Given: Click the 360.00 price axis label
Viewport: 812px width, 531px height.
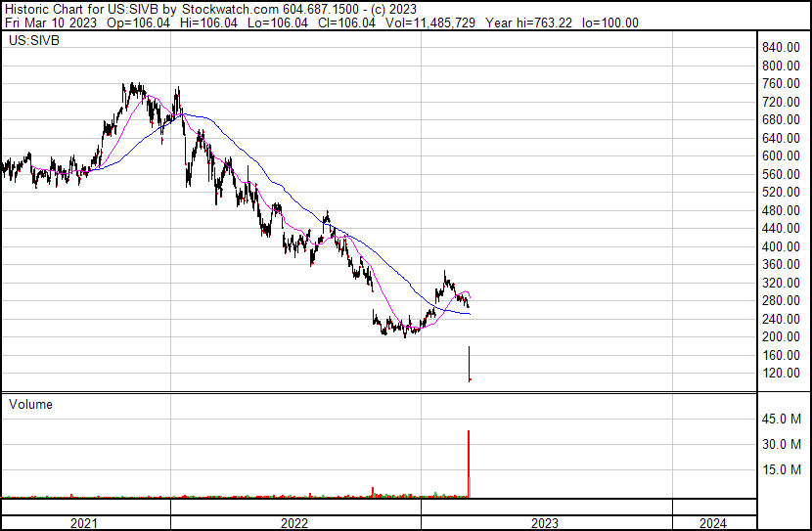Looking at the screenshot, I should click(781, 264).
